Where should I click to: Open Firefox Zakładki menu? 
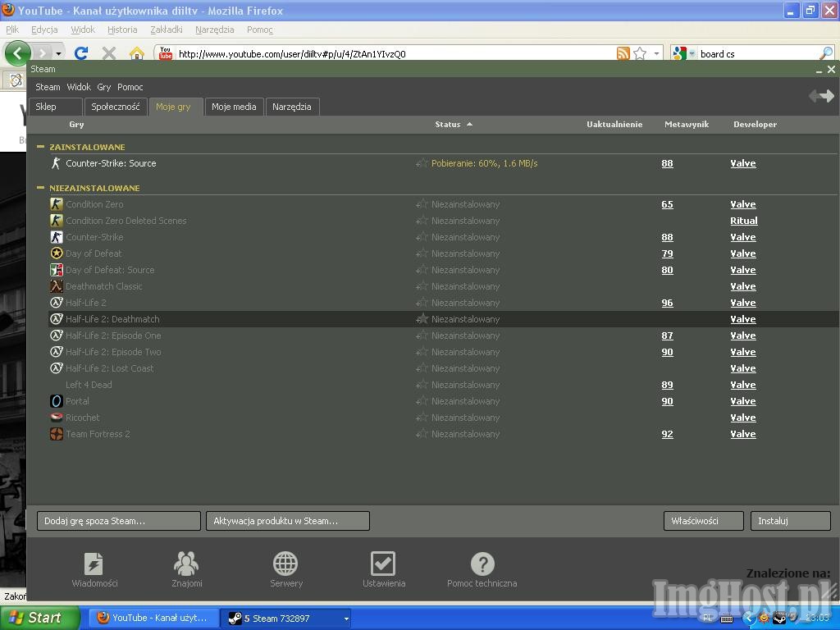(x=166, y=30)
